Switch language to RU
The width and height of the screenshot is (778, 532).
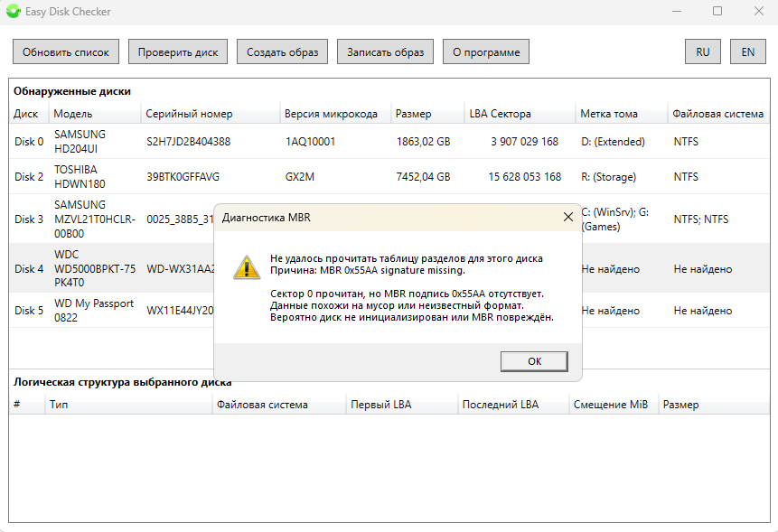(x=702, y=52)
